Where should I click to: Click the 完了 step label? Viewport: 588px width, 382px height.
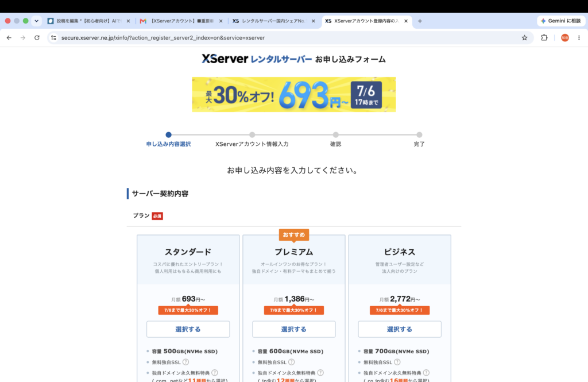pos(419,144)
